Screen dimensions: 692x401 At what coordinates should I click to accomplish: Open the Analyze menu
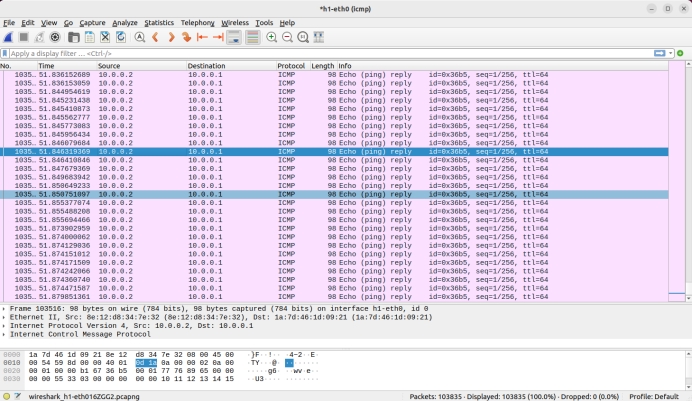(125, 22)
